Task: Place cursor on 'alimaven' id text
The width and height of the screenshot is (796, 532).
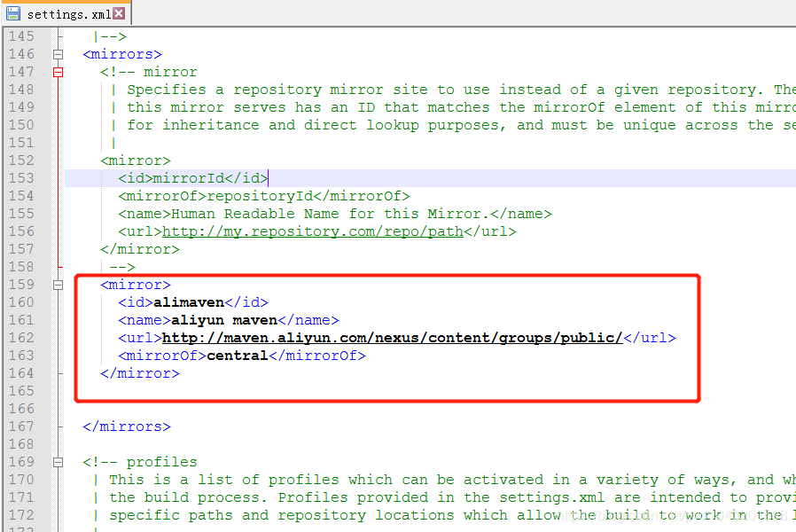Action: (x=188, y=302)
